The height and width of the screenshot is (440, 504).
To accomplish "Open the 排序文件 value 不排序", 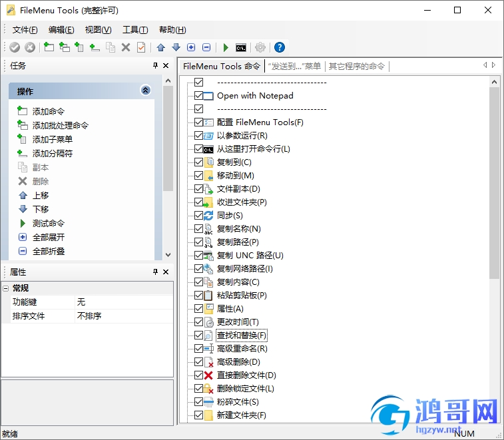I will pyautogui.click(x=124, y=316).
